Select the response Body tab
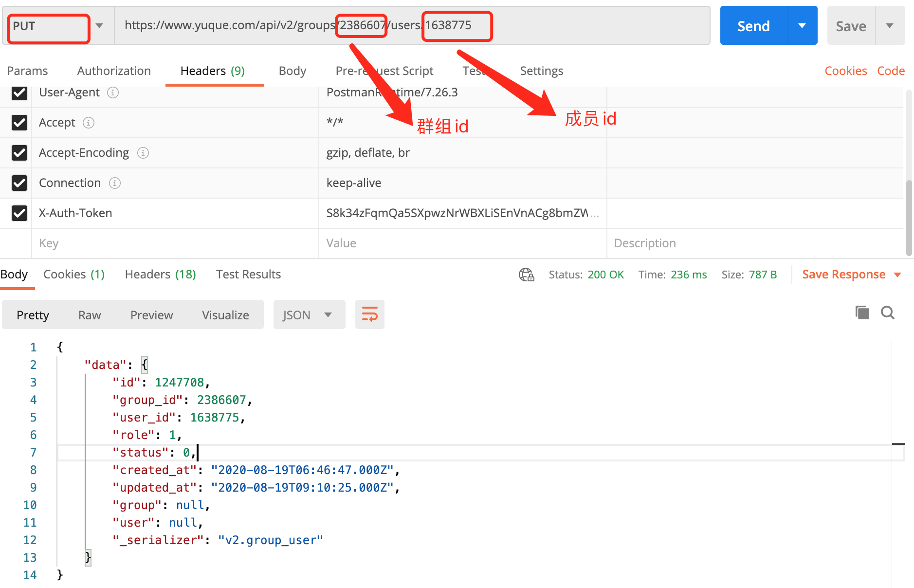 click(x=14, y=275)
